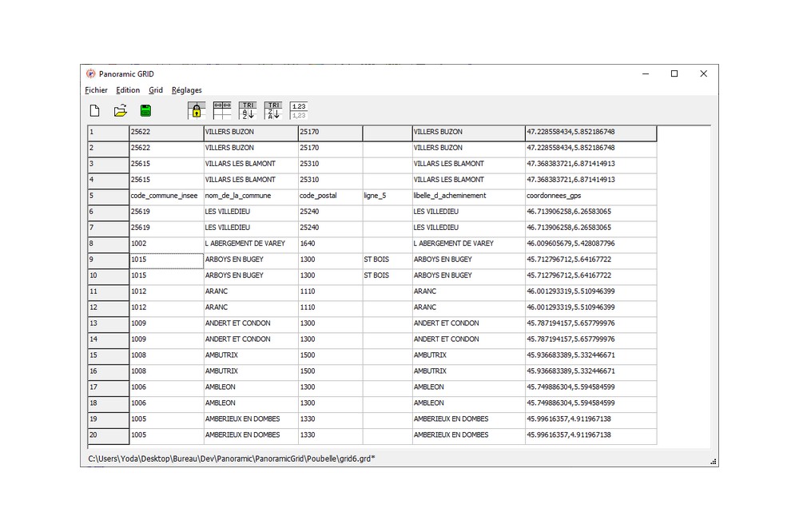Screen dimensions: 799x532
Task: Select row header 13
Action: (x=109, y=324)
